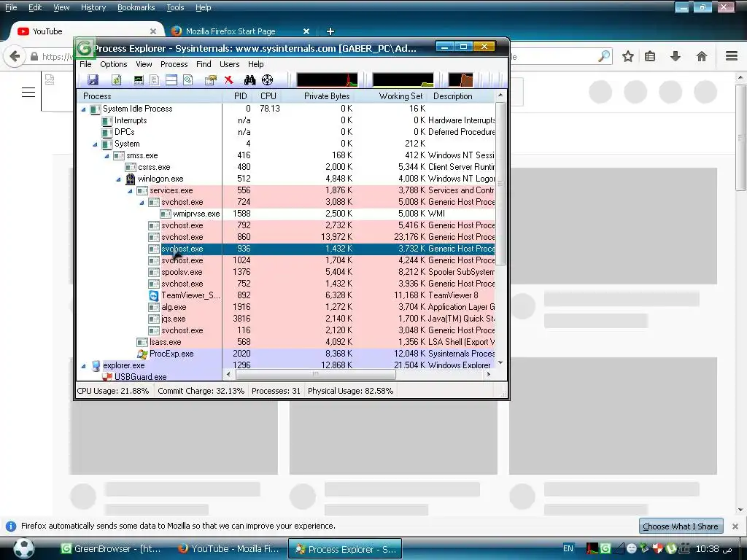Image resolution: width=747 pixels, height=560 pixels.
Task: Open the Firefox hamburger menu
Action: pos(732,56)
